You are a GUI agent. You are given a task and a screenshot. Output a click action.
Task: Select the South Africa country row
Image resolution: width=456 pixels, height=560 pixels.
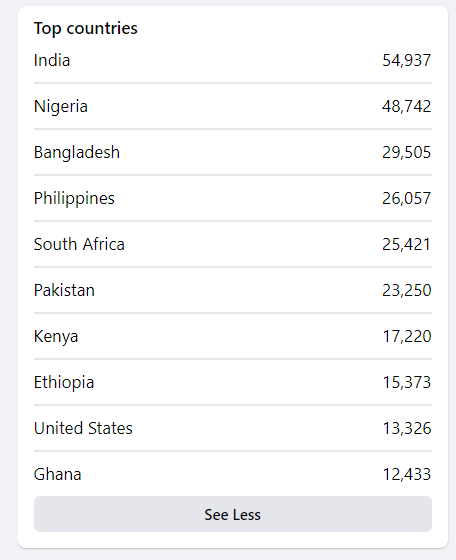pos(233,245)
